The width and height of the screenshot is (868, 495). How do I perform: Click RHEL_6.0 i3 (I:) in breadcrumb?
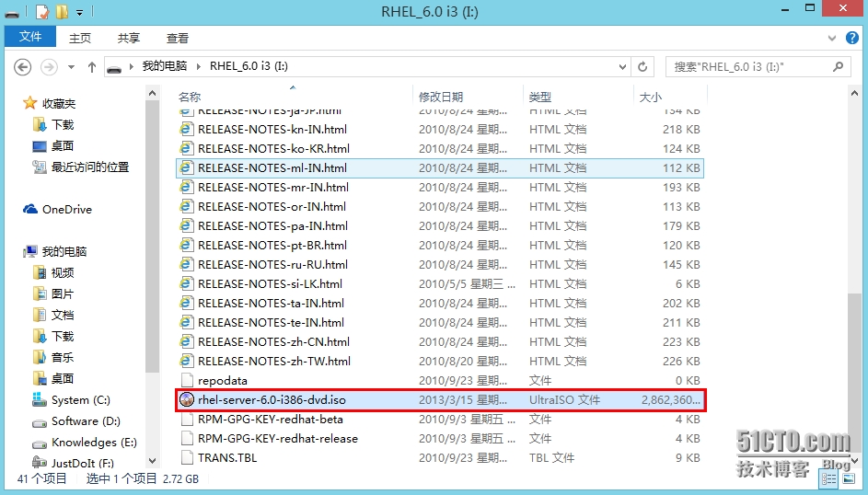pos(249,66)
